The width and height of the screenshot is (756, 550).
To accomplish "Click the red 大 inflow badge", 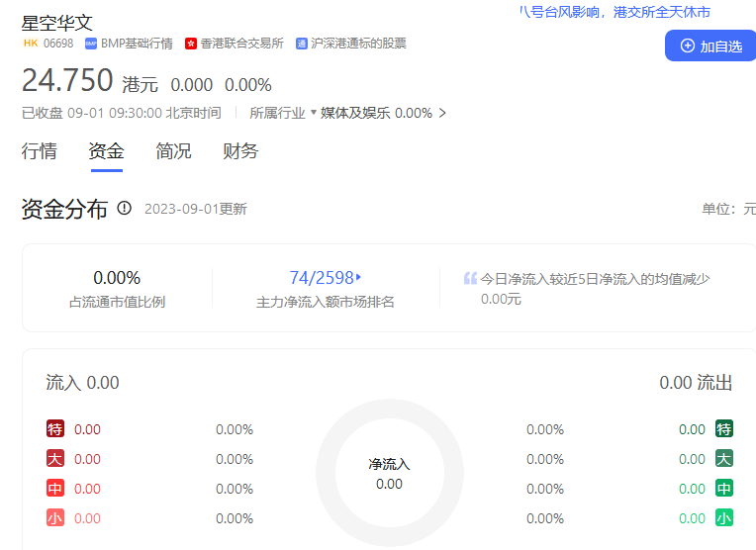I will point(55,459).
